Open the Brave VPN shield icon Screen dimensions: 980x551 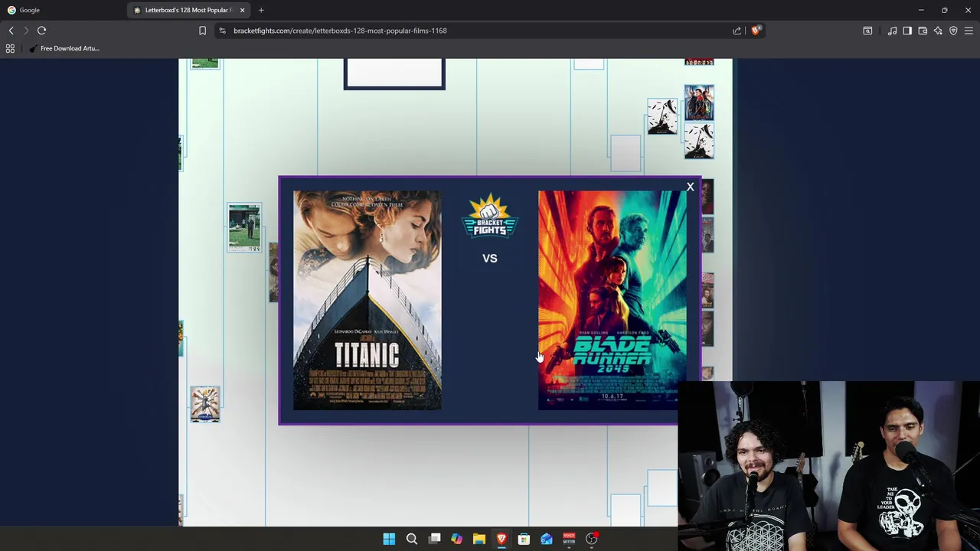pos(953,31)
